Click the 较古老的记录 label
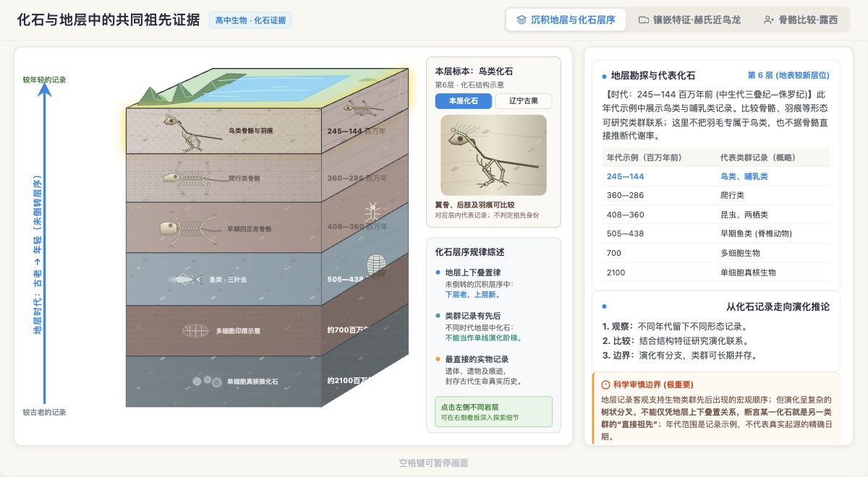The width and height of the screenshot is (868, 477). click(44, 413)
